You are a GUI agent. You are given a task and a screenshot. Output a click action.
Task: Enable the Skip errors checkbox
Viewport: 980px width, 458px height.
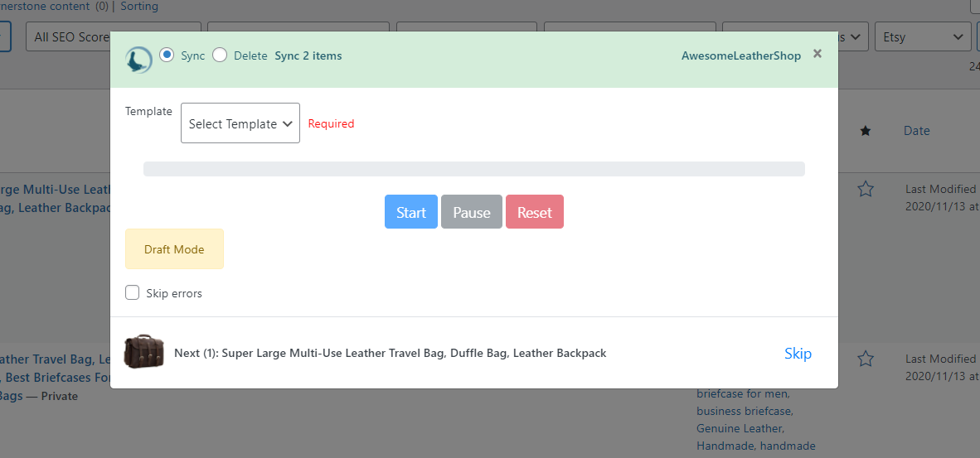tap(132, 292)
